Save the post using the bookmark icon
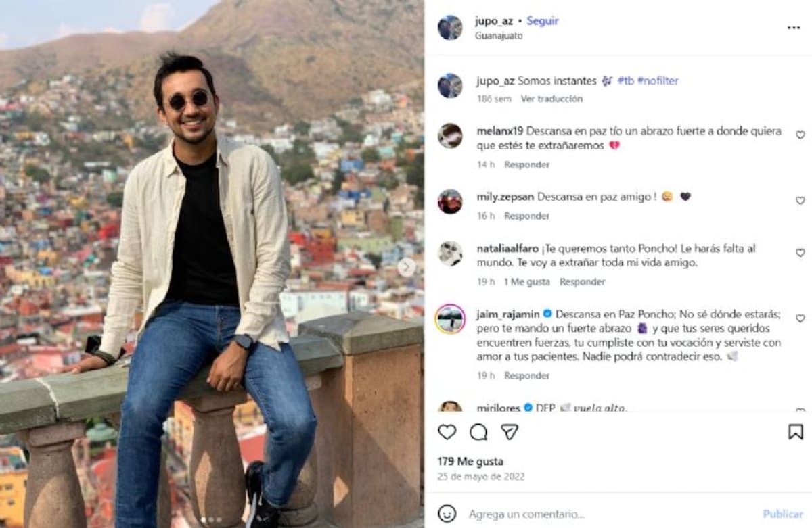 click(796, 432)
